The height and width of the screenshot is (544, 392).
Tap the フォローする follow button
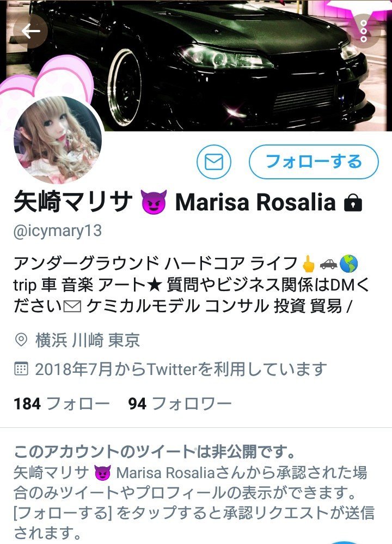[314, 162]
